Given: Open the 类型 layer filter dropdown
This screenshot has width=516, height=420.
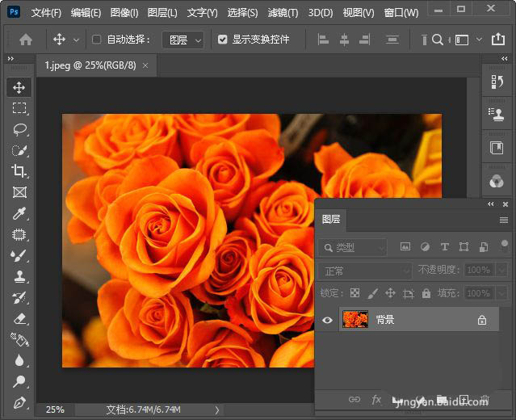Looking at the screenshot, I should [x=352, y=247].
